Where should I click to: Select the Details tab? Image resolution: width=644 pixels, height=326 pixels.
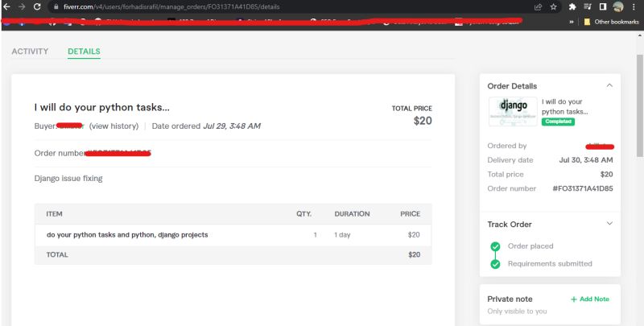coord(84,52)
